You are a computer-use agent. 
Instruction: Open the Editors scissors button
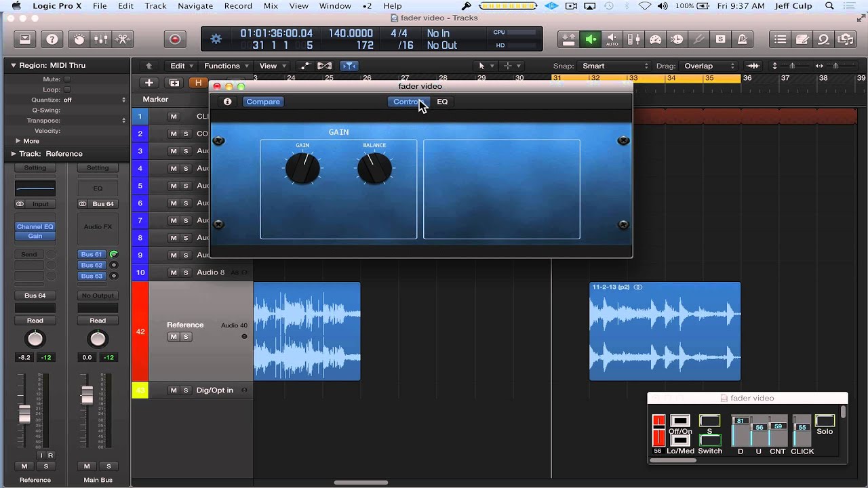(123, 39)
